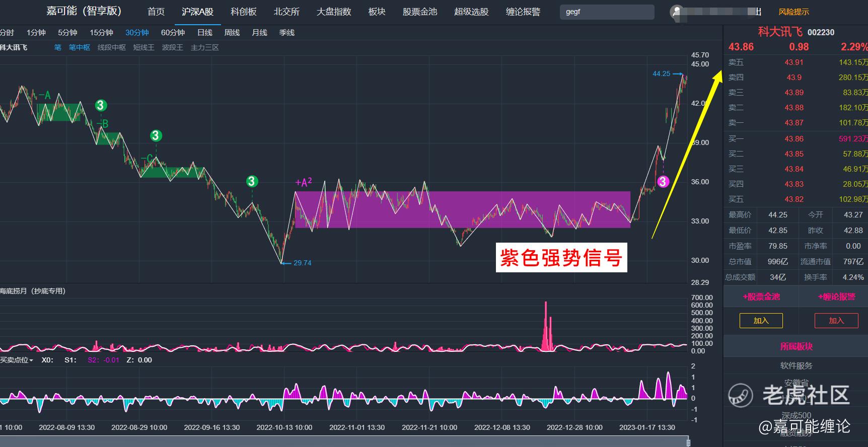Click the 买一 order book row
Viewport: 868px width, 447px height.
(x=795, y=139)
